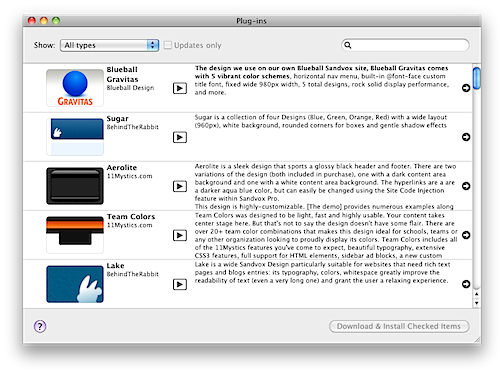The height and width of the screenshot is (375, 504).
Task: Click BehindTheRabbit label under Sugar
Action: 132,127
